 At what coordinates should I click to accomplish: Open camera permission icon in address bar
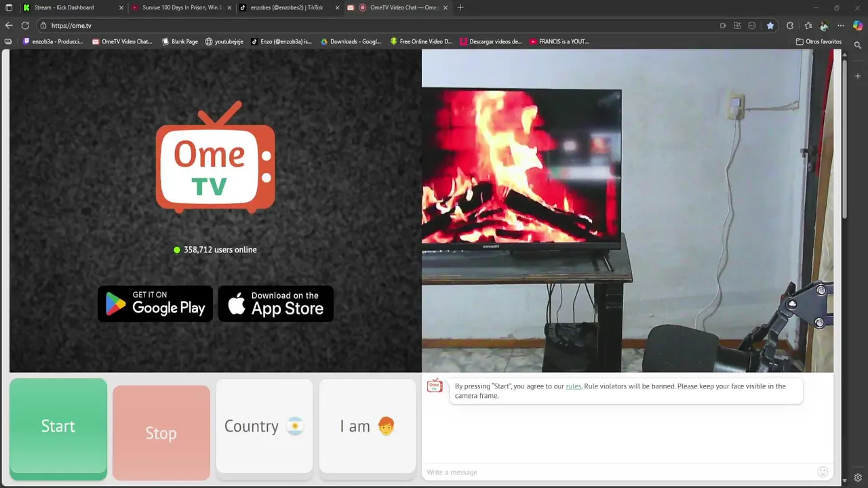pos(723,25)
